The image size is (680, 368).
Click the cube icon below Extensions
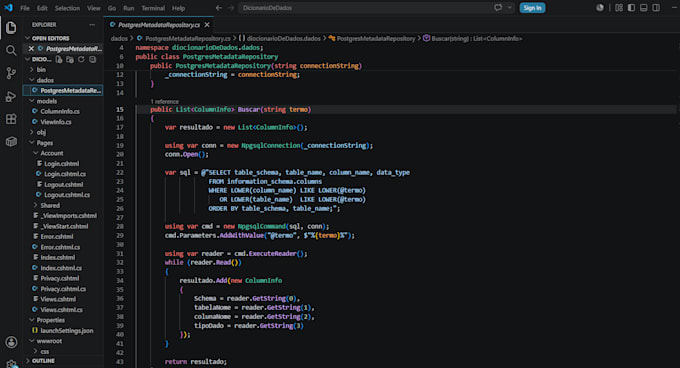click(11, 141)
